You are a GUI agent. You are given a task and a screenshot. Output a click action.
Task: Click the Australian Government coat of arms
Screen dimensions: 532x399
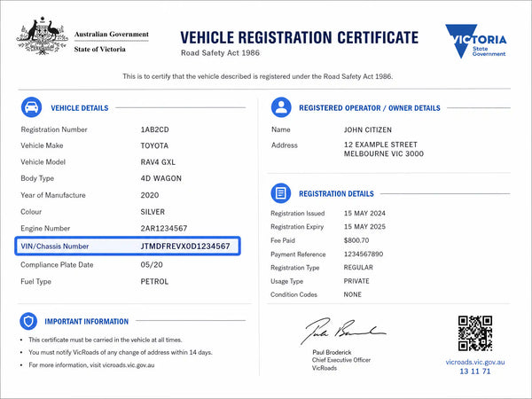tap(42, 36)
